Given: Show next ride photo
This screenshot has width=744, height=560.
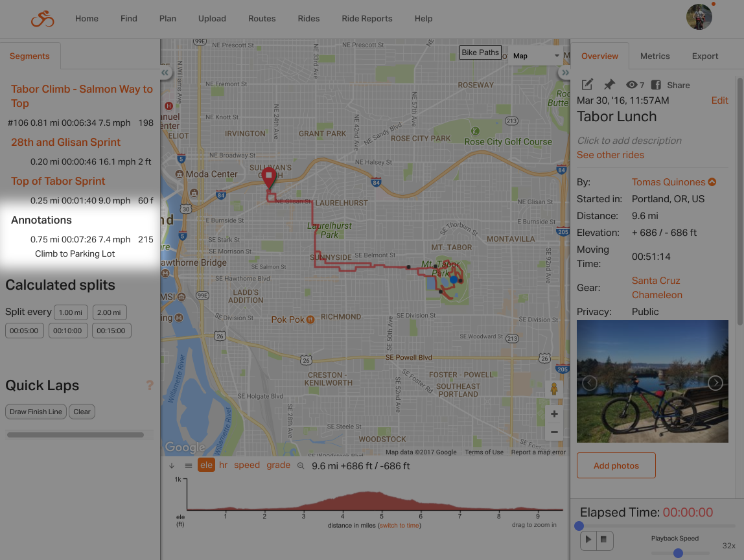Looking at the screenshot, I should click(x=715, y=382).
